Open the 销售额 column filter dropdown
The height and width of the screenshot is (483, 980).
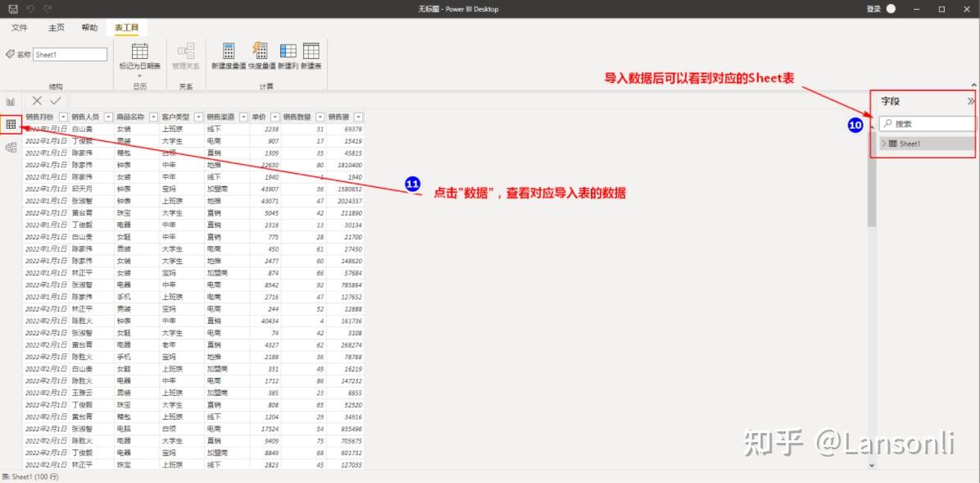[358, 117]
